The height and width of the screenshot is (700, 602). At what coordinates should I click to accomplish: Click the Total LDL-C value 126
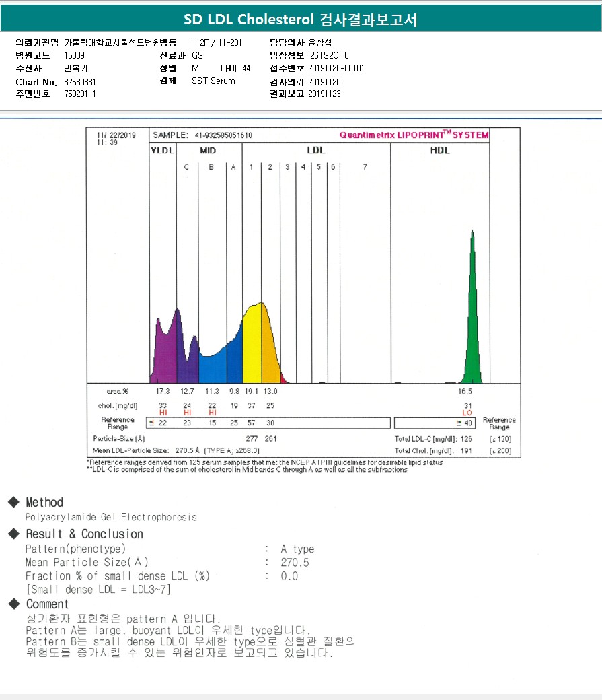click(x=465, y=439)
